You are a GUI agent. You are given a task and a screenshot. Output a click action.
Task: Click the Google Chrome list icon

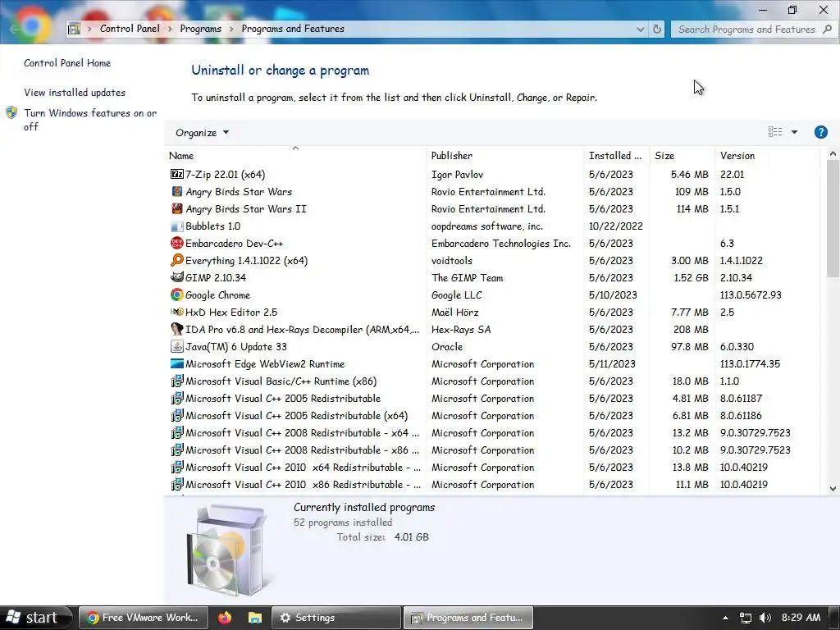177,294
